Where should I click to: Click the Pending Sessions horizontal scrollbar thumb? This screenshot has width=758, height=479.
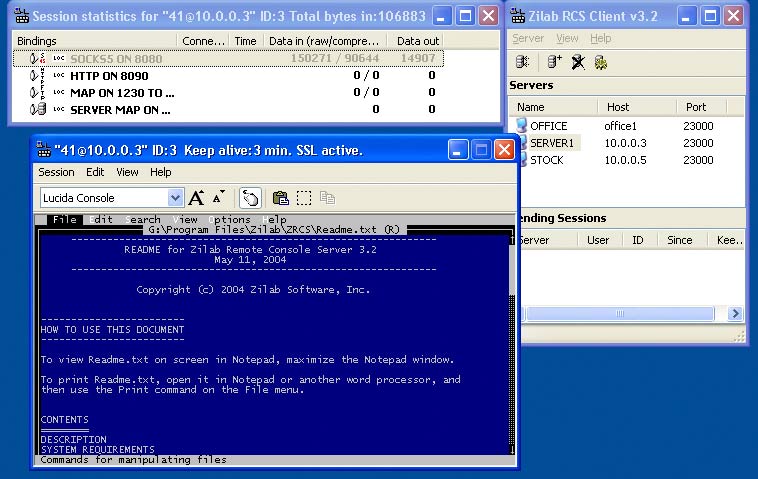(620, 313)
